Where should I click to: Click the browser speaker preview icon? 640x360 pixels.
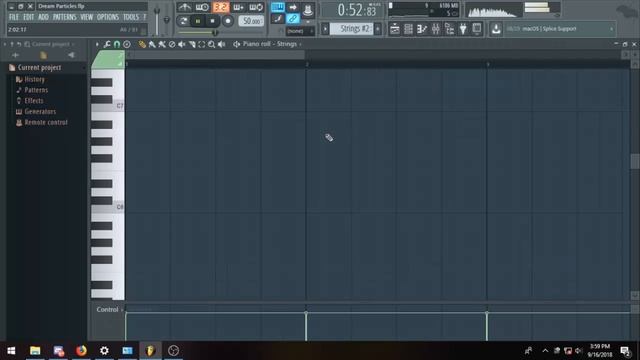tap(71, 55)
